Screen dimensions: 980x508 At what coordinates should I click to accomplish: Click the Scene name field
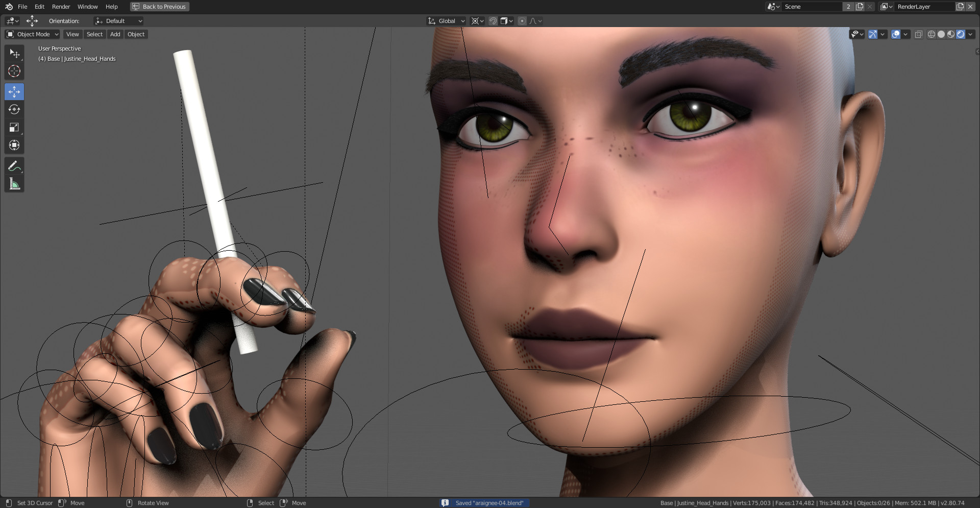tap(812, 7)
